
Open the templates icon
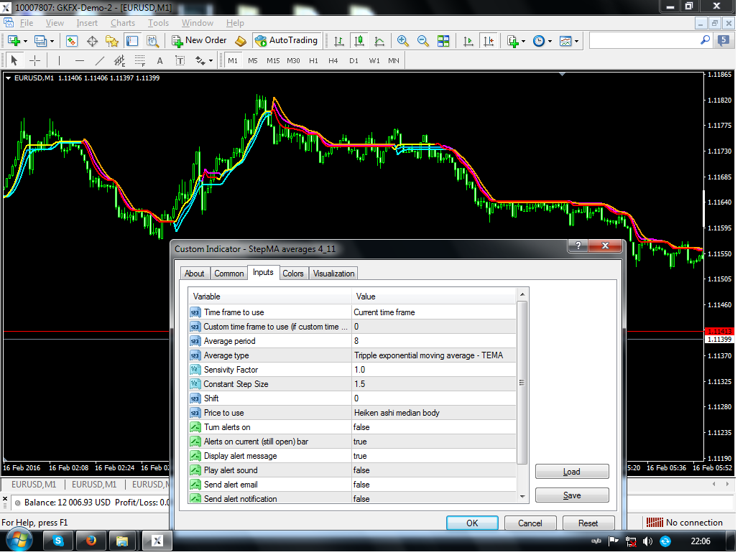click(x=565, y=41)
